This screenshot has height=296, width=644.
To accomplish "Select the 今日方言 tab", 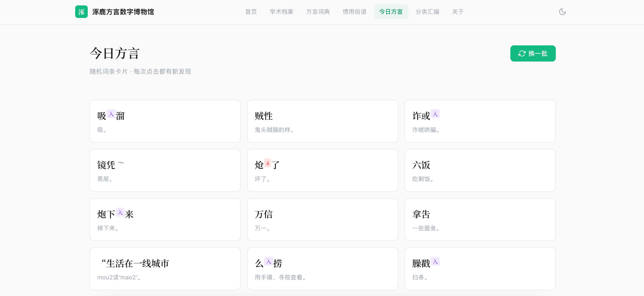I will [391, 12].
